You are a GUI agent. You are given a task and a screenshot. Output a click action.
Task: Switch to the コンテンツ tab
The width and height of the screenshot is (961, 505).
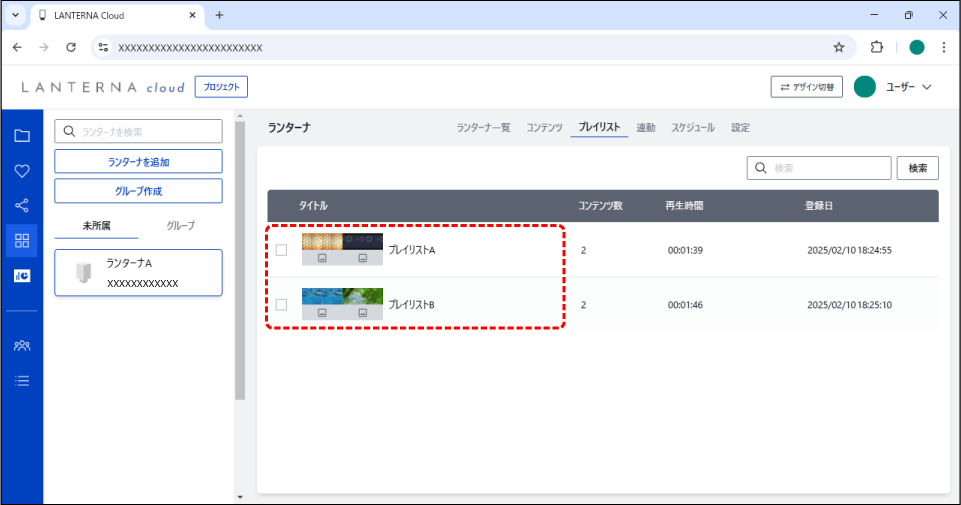pyautogui.click(x=544, y=128)
